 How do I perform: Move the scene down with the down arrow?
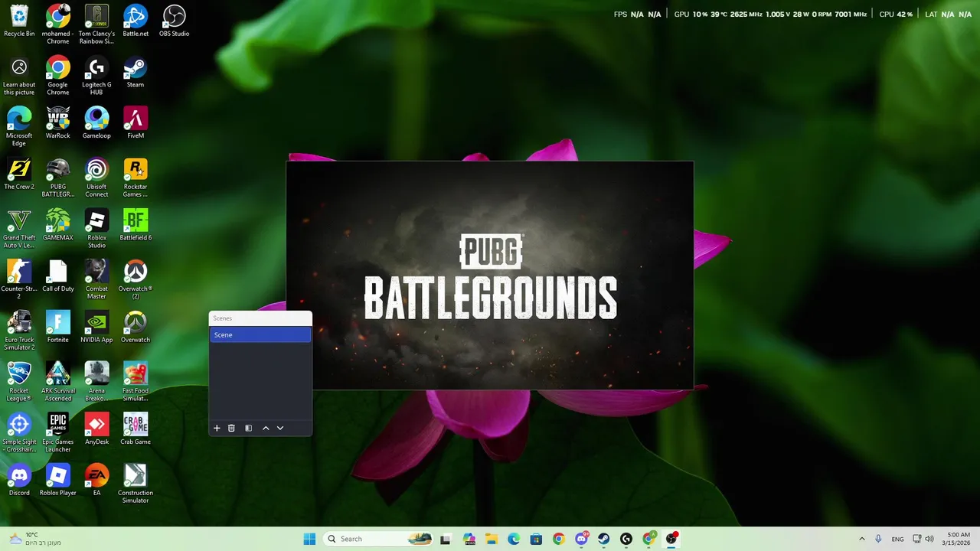coord(280,428)
